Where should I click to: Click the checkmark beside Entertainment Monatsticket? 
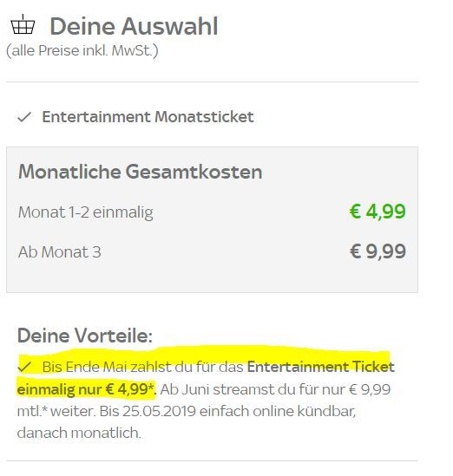point(24,117)
